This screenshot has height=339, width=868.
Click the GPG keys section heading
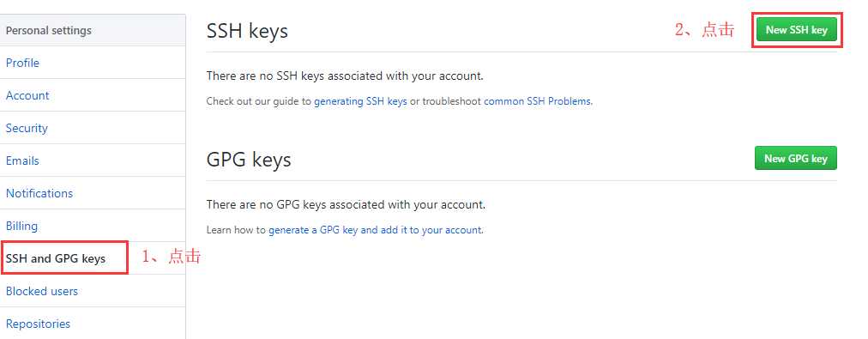point(249,160)
